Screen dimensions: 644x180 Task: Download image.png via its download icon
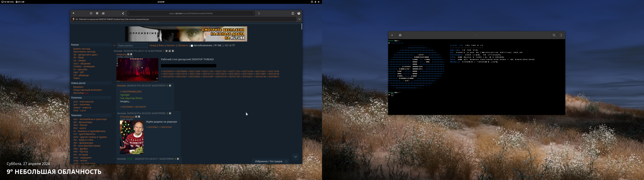[x=131, y=54]
